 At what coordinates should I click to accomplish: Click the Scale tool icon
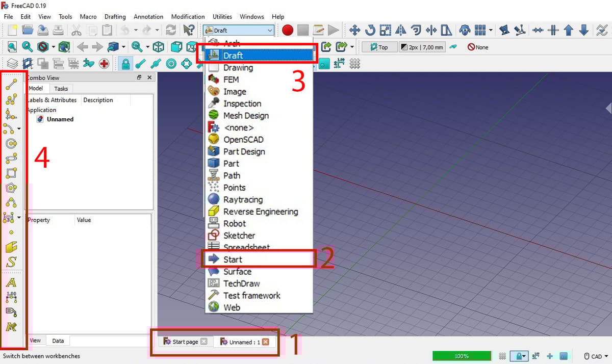[x=386, y=30]
